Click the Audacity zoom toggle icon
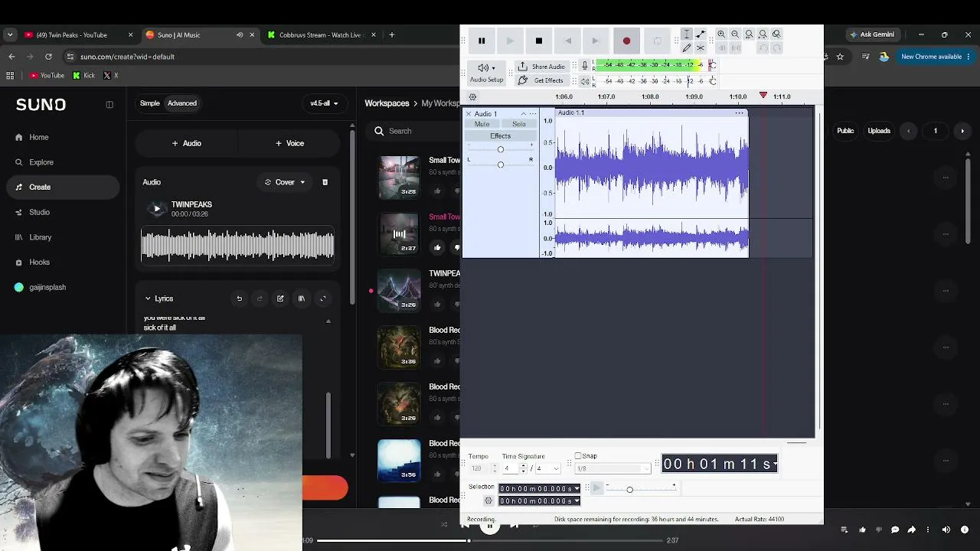The height and width of the screenshot is (551, 980). 776,34
